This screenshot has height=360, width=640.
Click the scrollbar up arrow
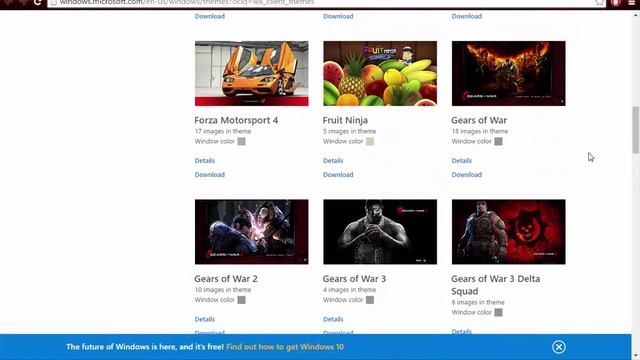[636, 15]
